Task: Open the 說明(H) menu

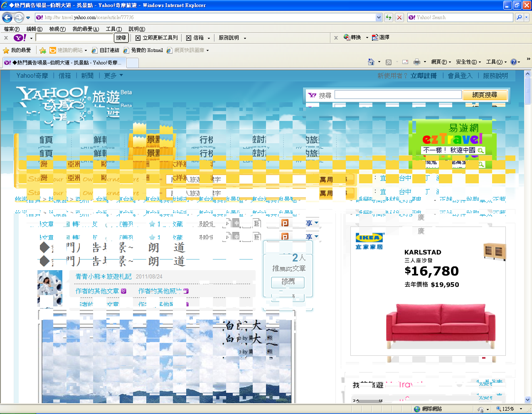Action: (x=137, y=29)
